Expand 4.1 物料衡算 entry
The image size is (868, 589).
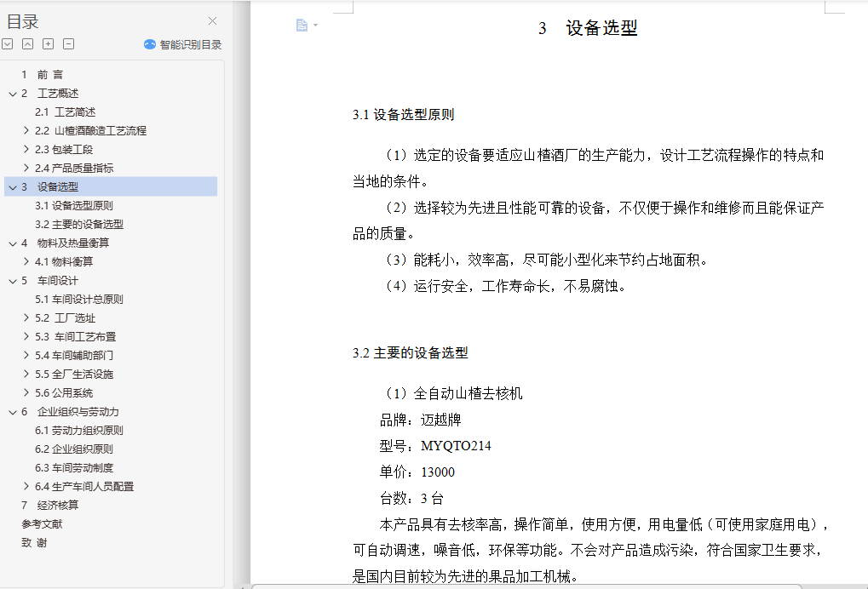[x=26, y=261]
